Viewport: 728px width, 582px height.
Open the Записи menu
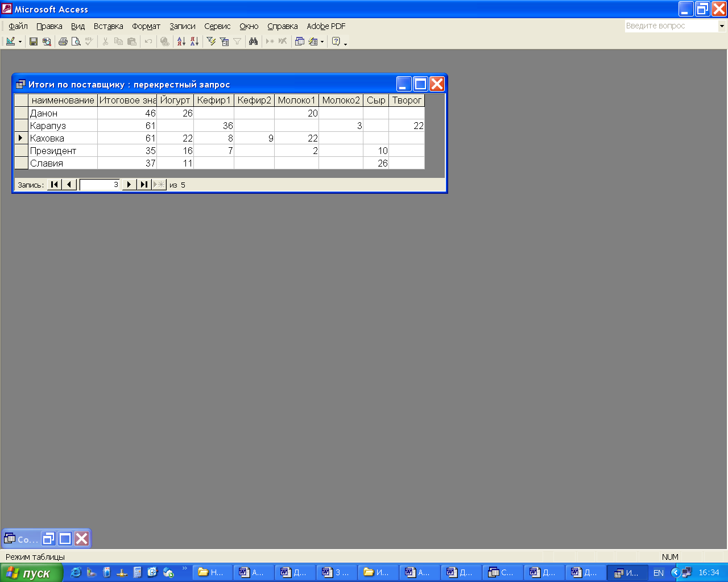[x=183, y=26]
